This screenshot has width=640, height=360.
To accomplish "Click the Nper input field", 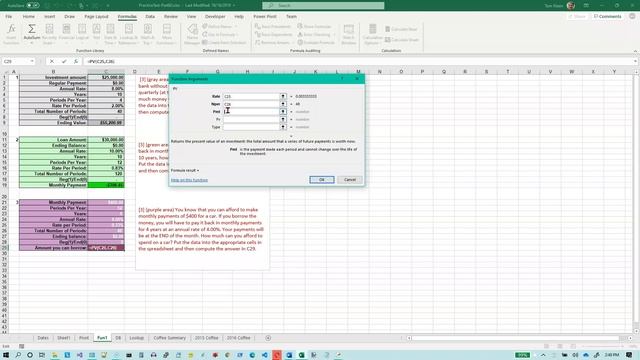I will (x=251, y=104).
